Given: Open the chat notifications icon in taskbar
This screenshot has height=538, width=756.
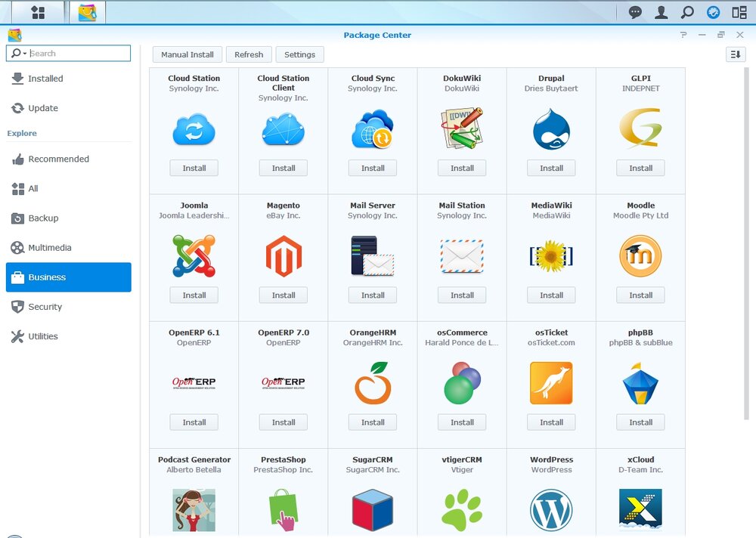Looking at the screenshot, I should tap(635, 12).
